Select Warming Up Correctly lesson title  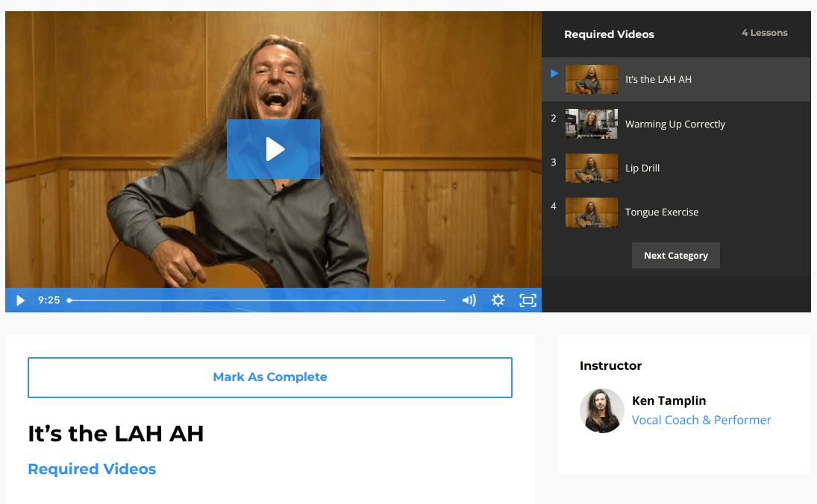pos(674,125)
